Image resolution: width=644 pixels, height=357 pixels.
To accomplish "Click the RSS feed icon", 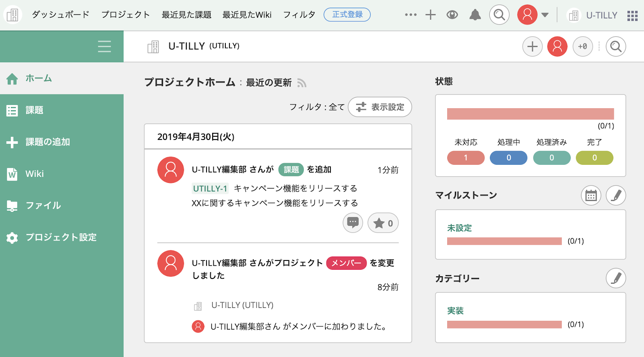I will click(x=302, y=83).
